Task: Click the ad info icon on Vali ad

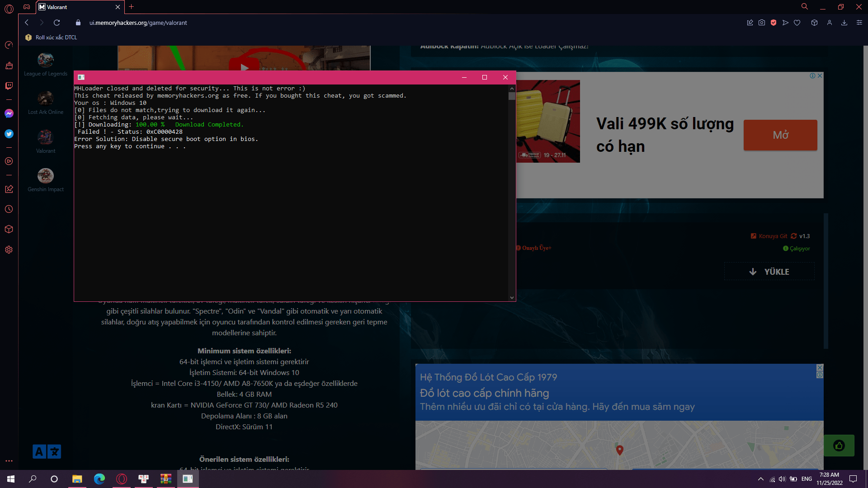Action: (x=812, y=75)
